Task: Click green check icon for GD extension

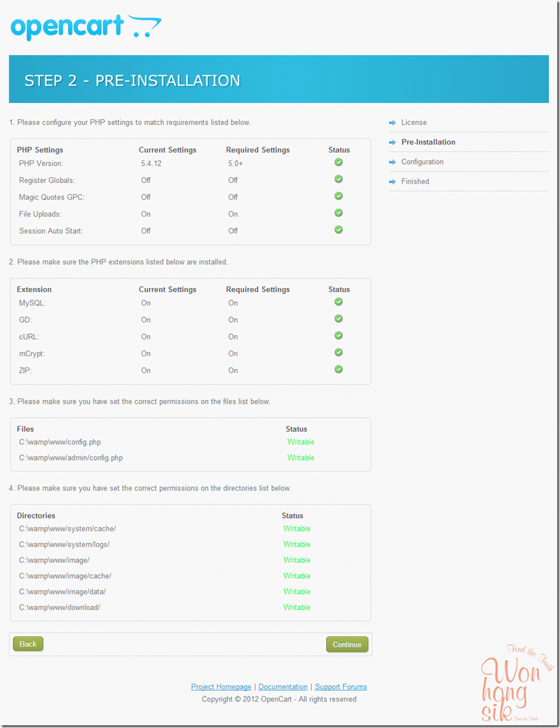Action: click(339, 318)
